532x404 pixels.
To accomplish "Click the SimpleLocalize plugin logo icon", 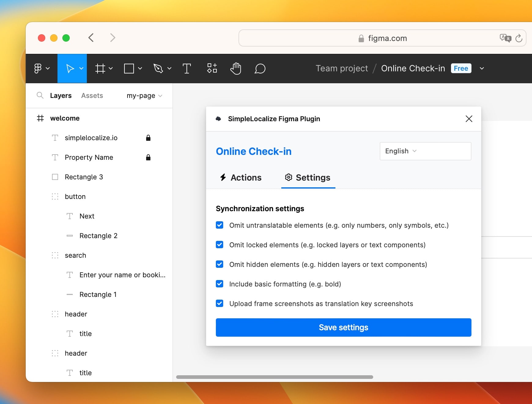I will [218, 119].
